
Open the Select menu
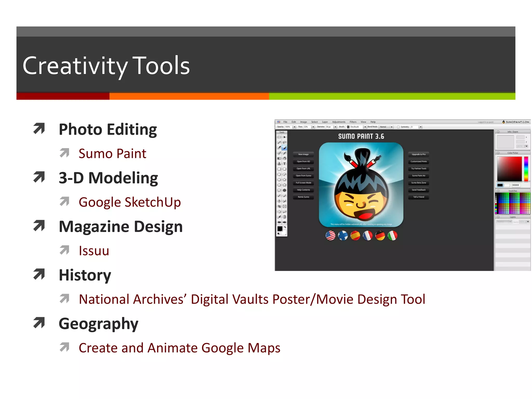tap(315, 122)
